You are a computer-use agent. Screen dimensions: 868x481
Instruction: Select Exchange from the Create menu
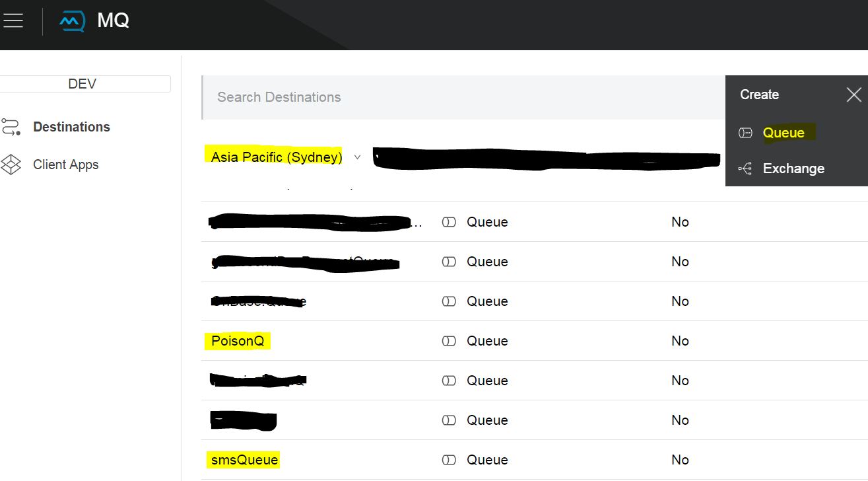(793, 168)
